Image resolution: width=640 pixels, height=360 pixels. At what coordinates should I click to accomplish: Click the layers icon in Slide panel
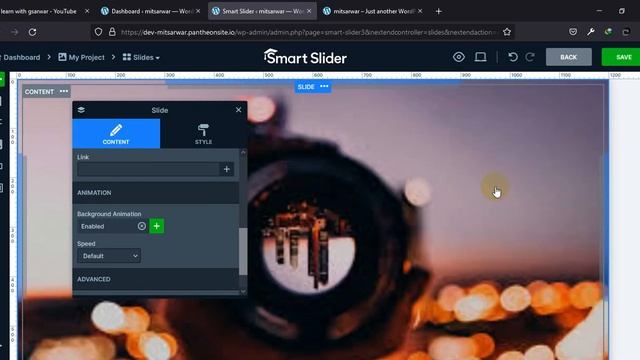[81, 110]
